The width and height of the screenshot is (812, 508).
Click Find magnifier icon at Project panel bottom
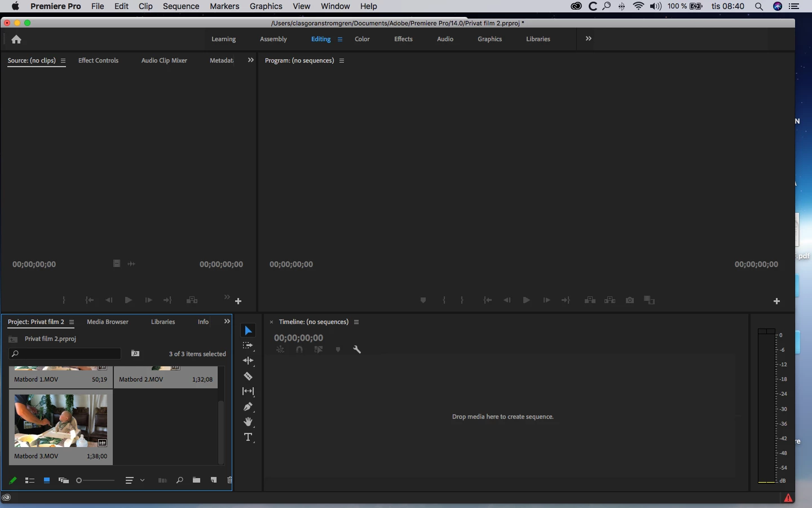179,480
